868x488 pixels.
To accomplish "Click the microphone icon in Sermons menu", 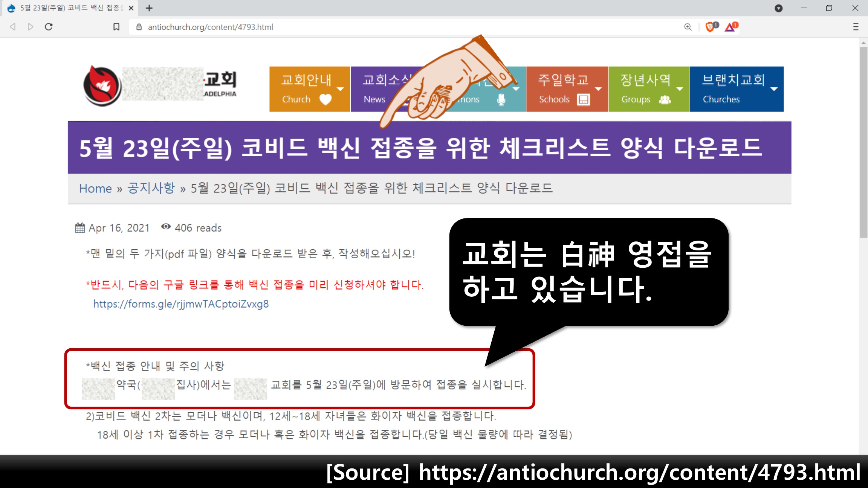I will [x=501, y=99].
